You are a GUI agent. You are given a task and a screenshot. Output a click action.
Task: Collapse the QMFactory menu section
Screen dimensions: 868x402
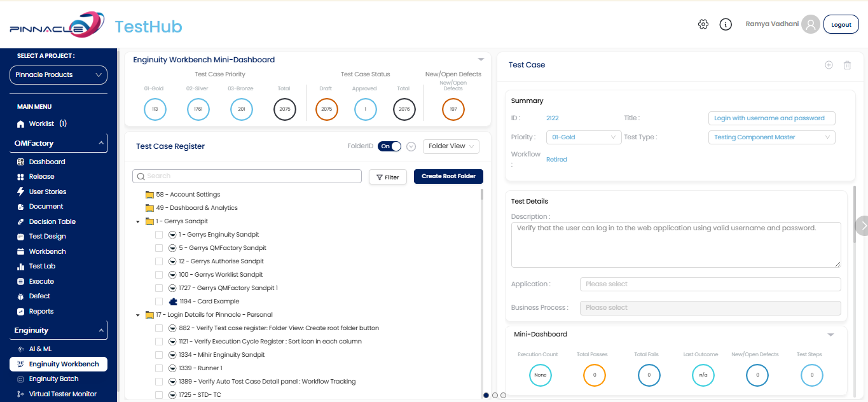(101, 144)
